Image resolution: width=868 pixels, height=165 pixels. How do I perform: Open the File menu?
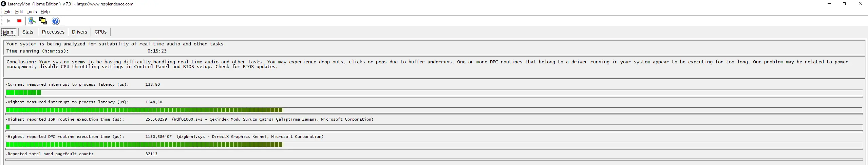point(8,12)
